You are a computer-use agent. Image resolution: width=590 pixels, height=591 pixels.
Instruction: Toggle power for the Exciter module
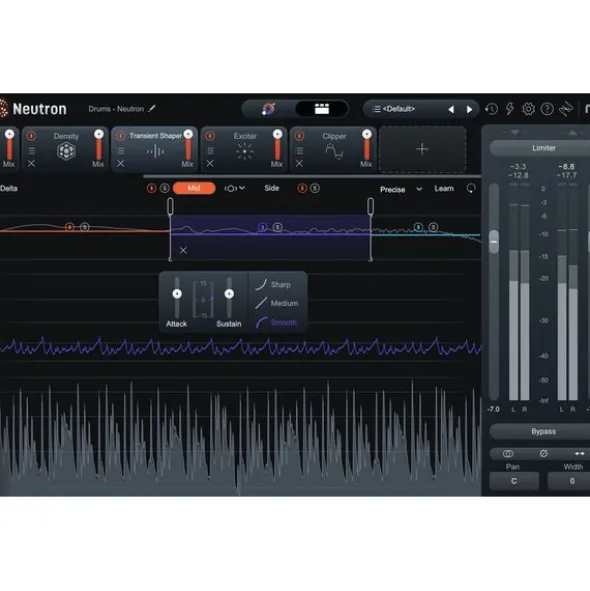click(x=210, y=136)
